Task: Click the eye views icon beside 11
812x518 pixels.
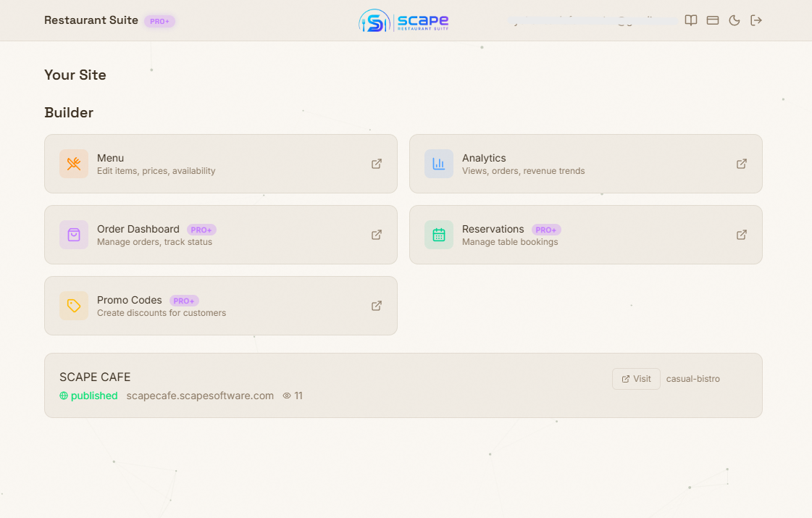Action: [x=286, y=396]
